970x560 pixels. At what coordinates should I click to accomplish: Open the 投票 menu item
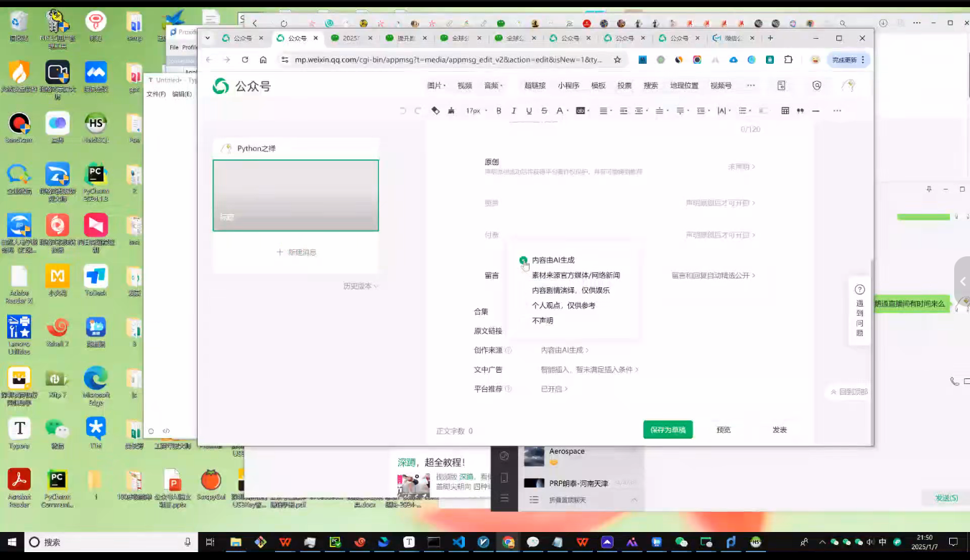624,85
